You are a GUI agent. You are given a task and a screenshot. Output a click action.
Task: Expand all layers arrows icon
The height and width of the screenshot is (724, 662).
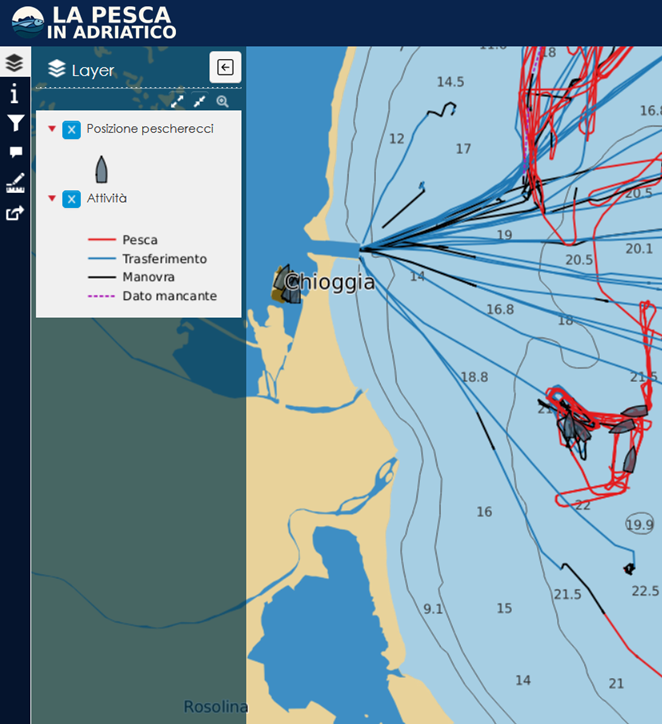177,102
